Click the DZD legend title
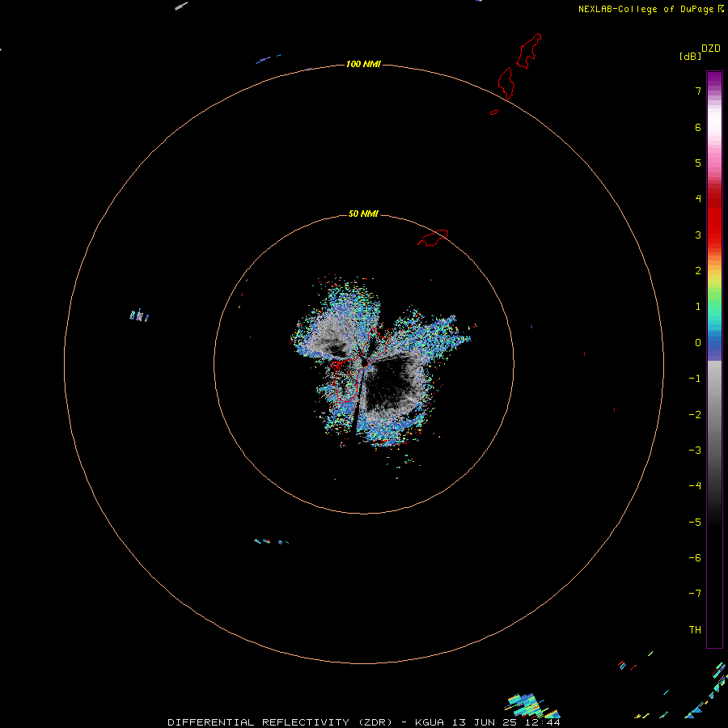The width and height of the screenshot is (728, 728). point(711,49)
